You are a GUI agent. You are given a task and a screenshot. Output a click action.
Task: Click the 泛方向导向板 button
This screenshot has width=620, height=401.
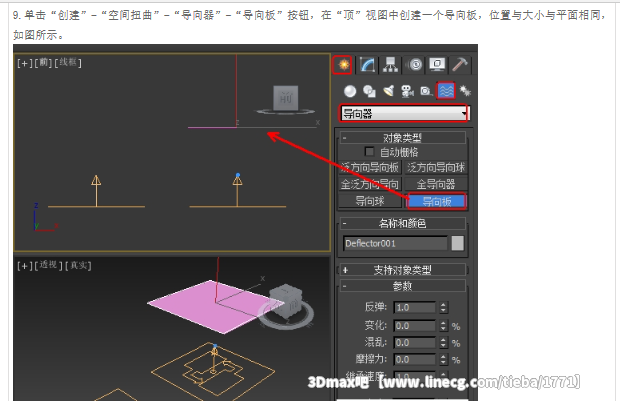[x=370, y=167]
